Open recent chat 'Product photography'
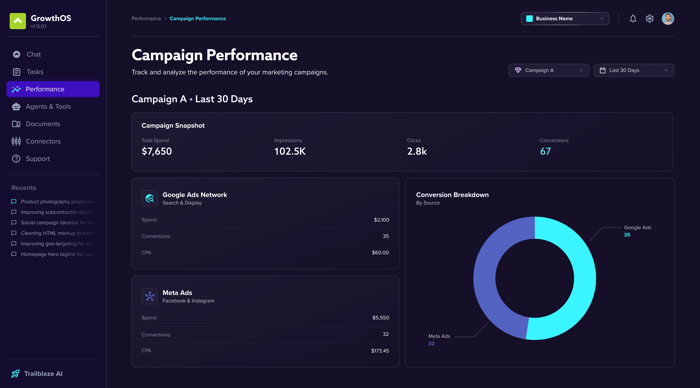Viewport: 700px width, 388px height. (x=54, y=202)
